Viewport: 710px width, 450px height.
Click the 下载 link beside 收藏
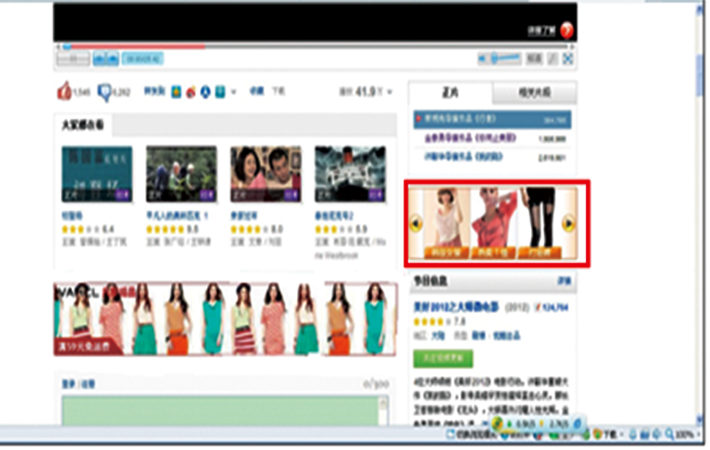point(278,91)
